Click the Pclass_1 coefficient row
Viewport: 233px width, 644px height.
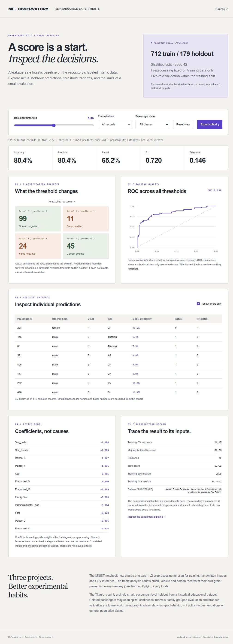(x=62, y=466)
